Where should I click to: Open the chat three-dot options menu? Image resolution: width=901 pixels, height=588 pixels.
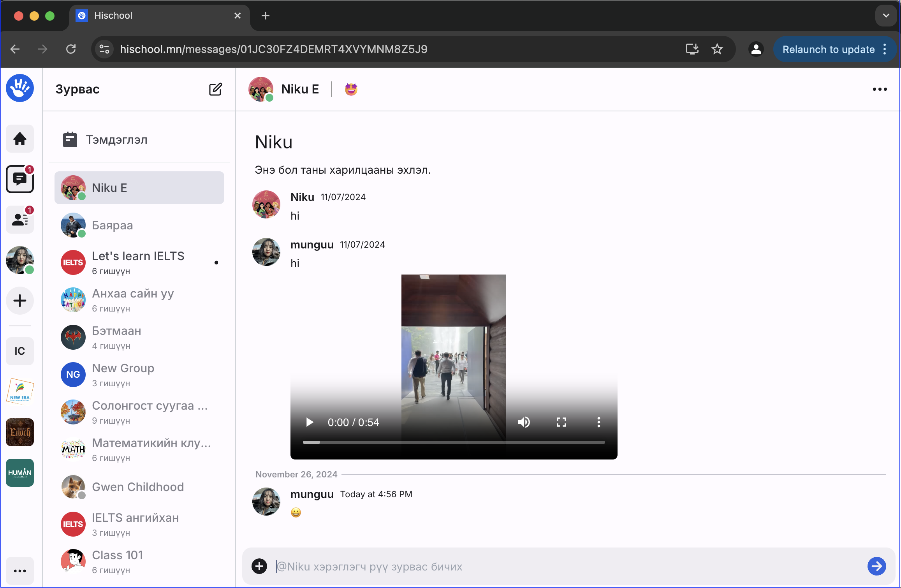(x=880, y=89)
